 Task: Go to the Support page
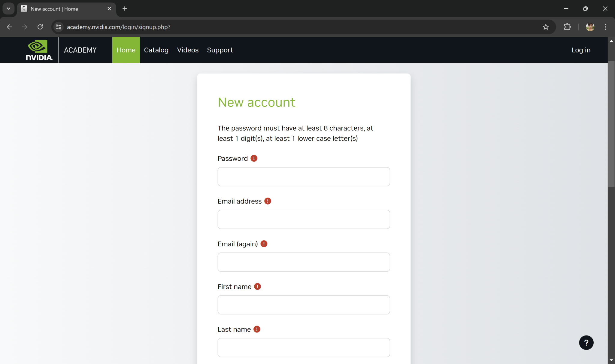click(x=220, y=50)
